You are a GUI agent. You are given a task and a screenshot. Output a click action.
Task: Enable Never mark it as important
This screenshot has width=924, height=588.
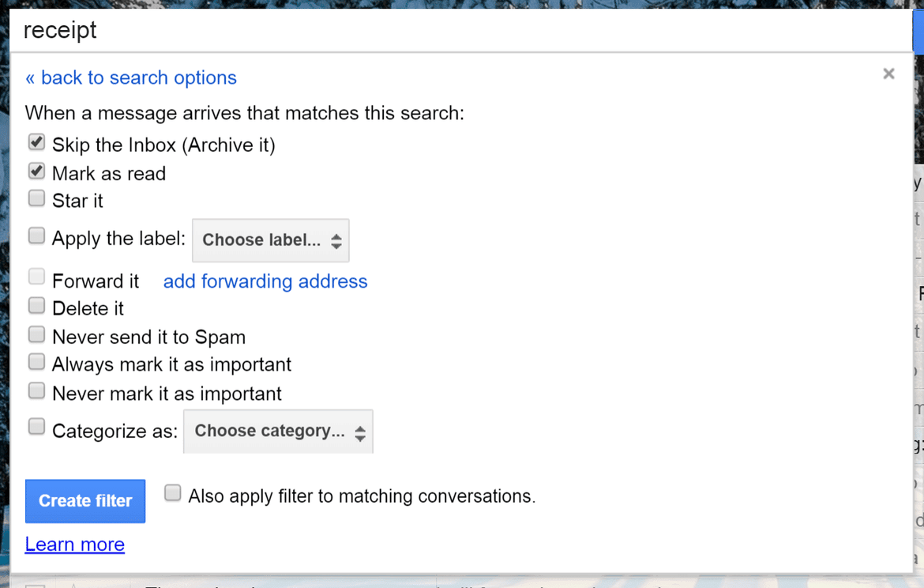click(36, 390)
